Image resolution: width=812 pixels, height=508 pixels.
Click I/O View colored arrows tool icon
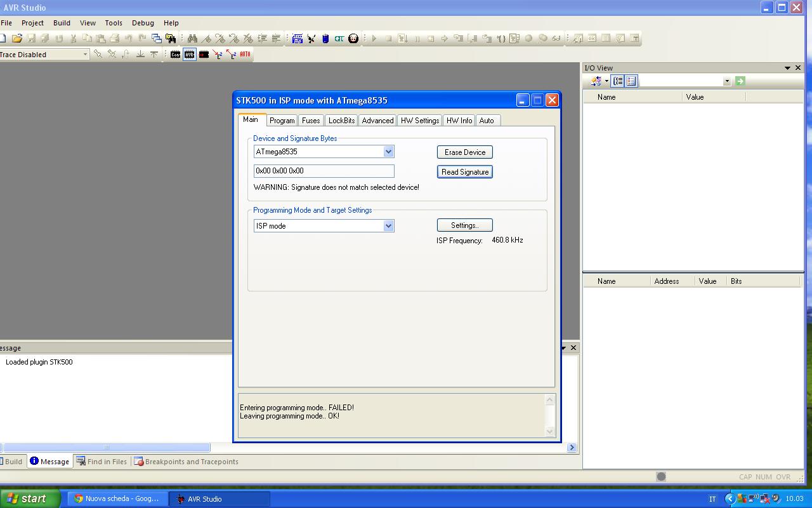pos(596,81)
